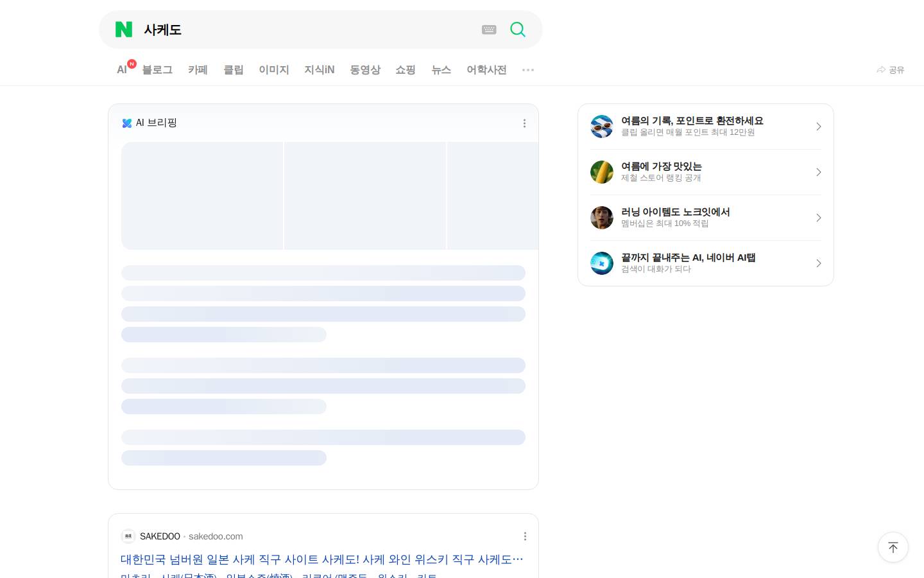Expand the chevron next to 여름의 기록
The width and height of the screenshot is (924, 578).
coord(818,127)
